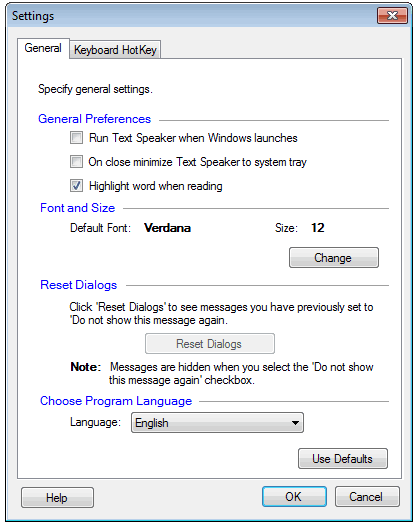This screenshot has height=526, width=416.
Task: Dismiss the dialog with Cancel
Action: (x=367, y=497)
